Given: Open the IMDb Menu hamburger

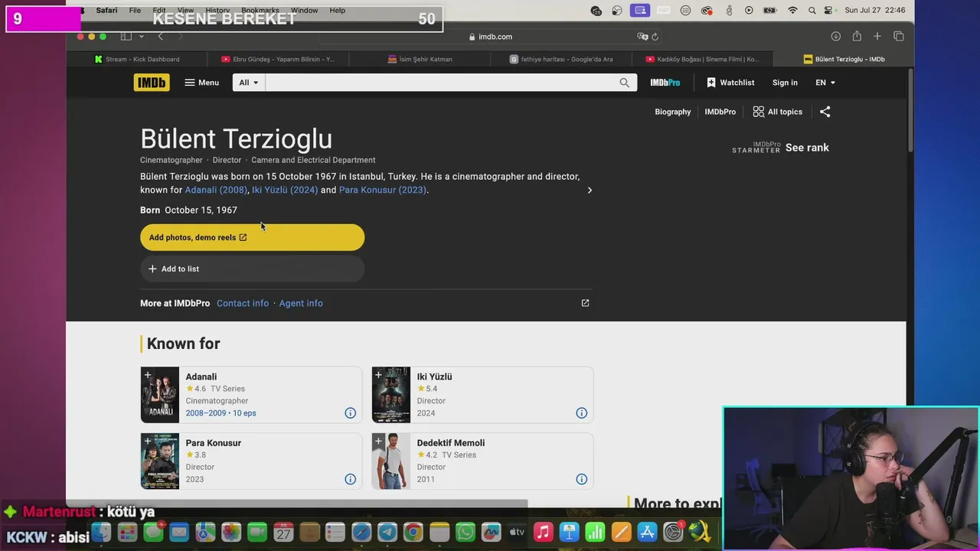Looking at the screenshot, I should pos(201,83).
